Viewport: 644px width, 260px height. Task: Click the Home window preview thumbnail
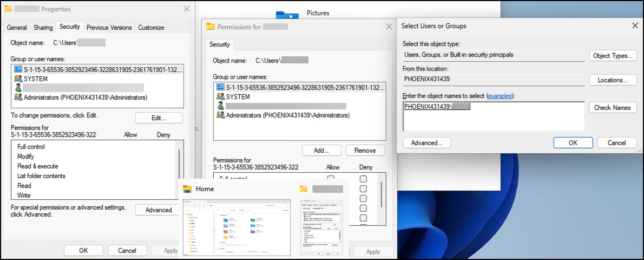point(236,227)
